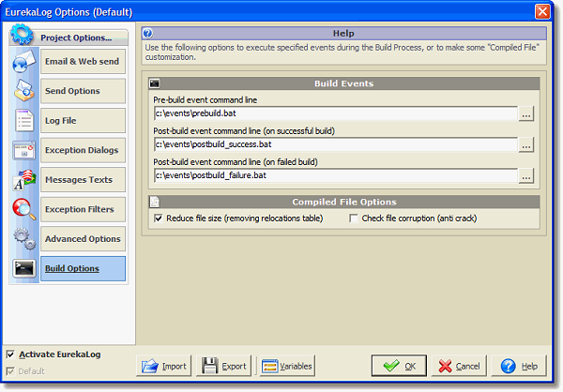Browse for post-build failure command file

tap(526, 176)
